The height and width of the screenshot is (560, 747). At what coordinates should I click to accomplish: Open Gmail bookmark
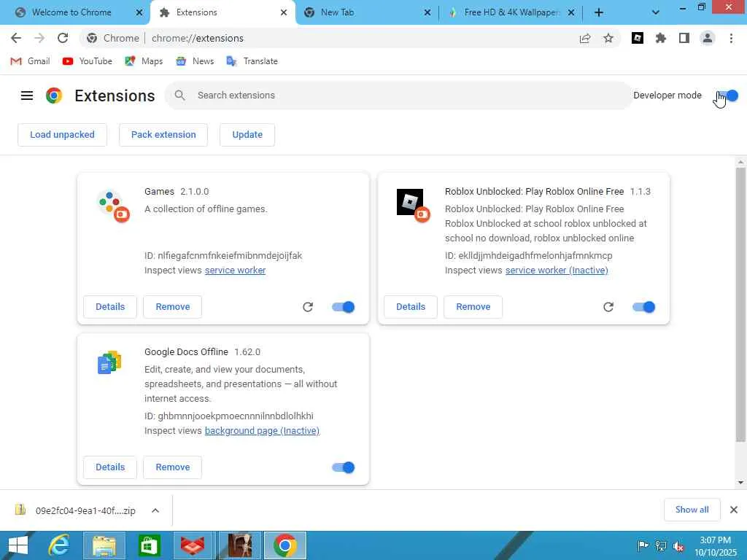click(x=30, y=61)
